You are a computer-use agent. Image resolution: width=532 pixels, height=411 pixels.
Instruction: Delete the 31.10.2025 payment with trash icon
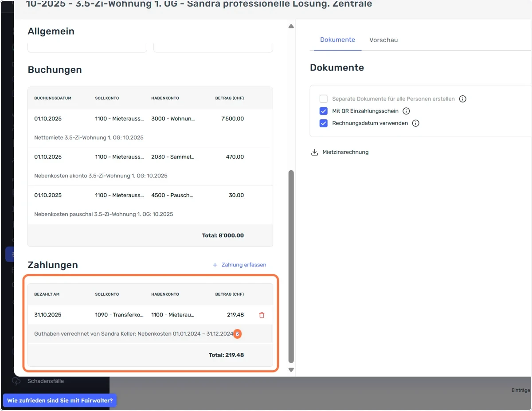[262, 315]
